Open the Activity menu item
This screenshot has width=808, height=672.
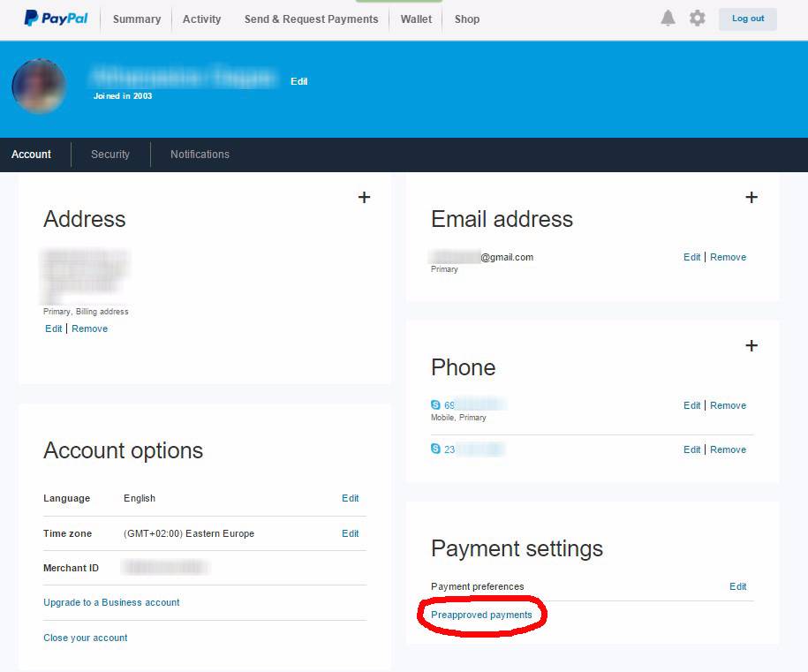click(x=201, y=19)
